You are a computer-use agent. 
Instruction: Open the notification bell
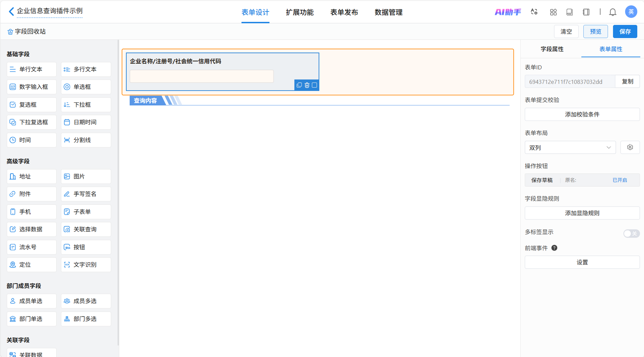pos(613,12)
